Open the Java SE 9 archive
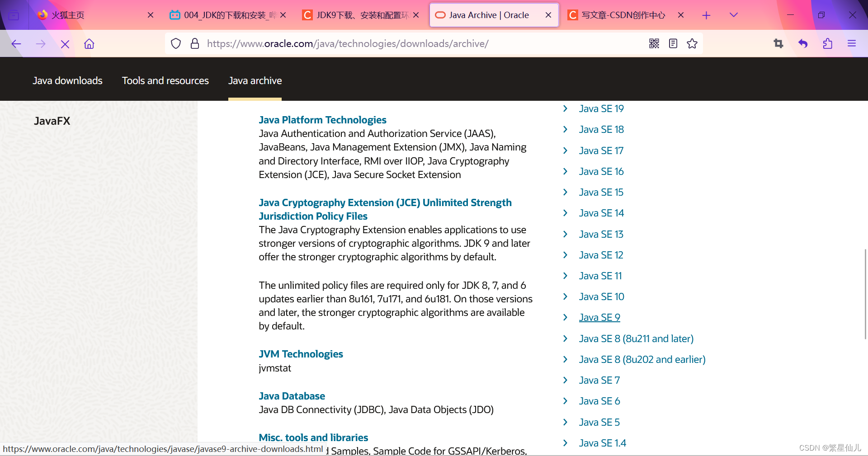 (x=599, y=317)
